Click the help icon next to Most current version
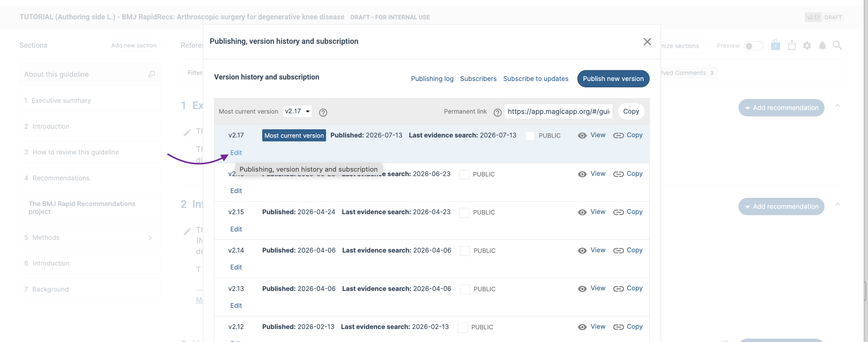Image resolution: width=868 pixels, height=342 pixels. 323,112
